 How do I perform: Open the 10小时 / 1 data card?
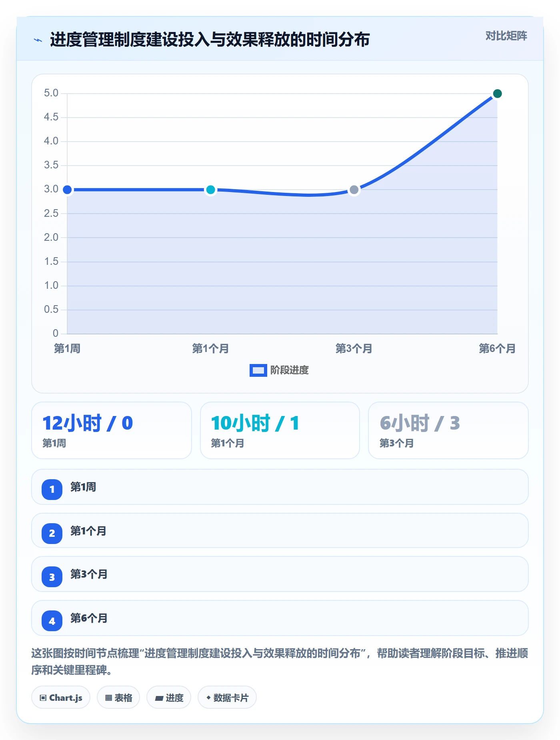(280, 430)
